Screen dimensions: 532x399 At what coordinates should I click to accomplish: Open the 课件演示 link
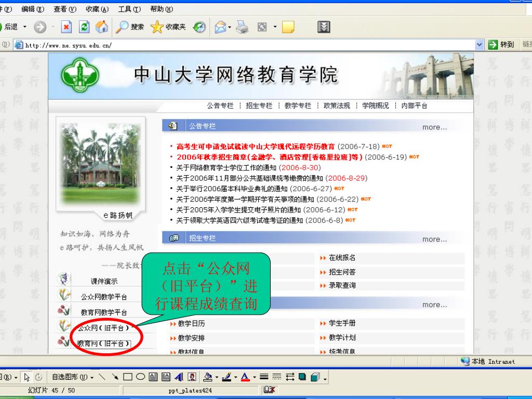click(x=104, y=281)
